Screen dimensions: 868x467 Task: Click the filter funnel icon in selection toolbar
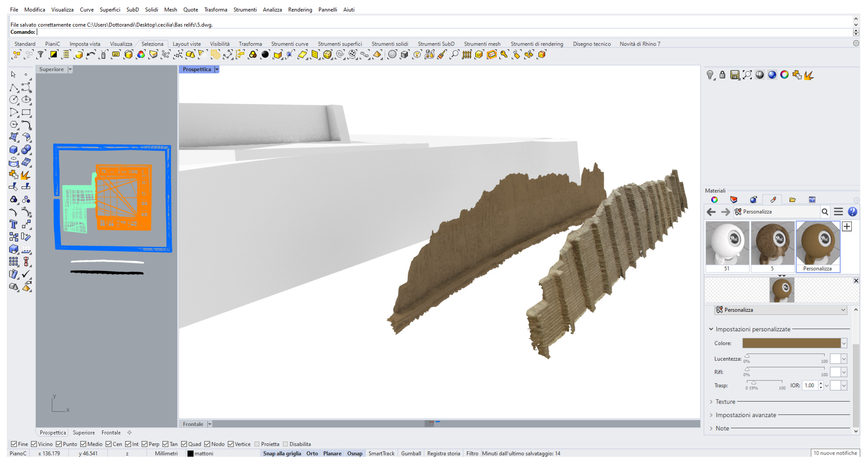[x=40, y=54]
